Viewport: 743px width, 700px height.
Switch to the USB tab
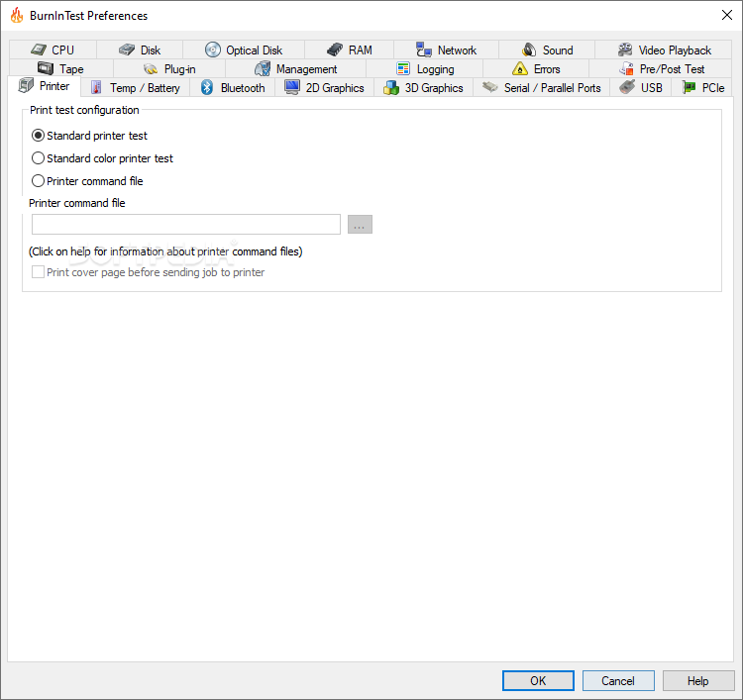click(641, 87)
